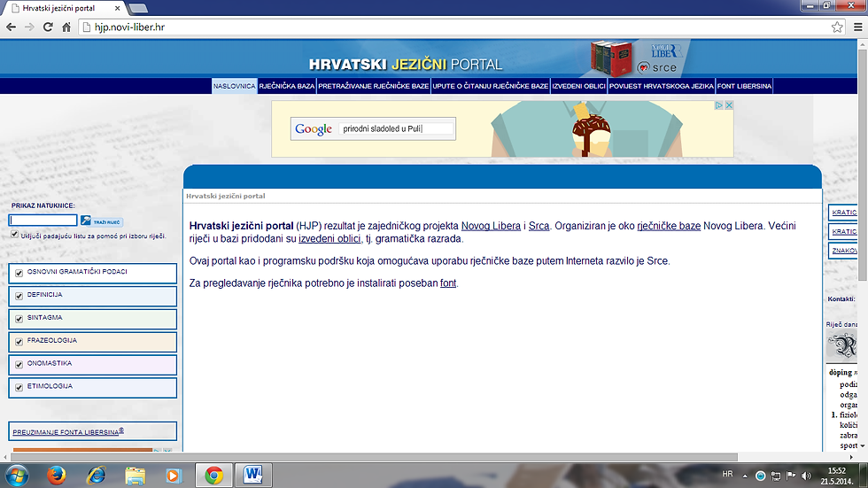
Task: Open a new browser tab
Action: [x=138, y=8]
